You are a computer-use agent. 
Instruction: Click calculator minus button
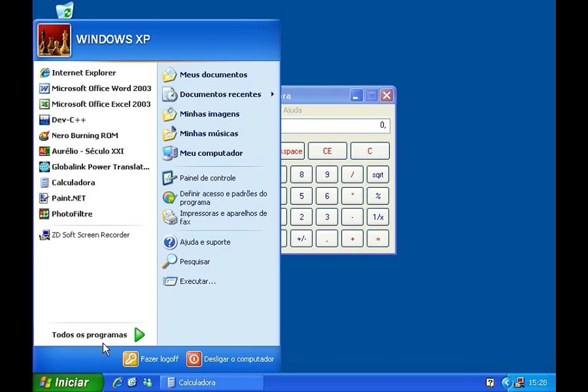[352, 217]
